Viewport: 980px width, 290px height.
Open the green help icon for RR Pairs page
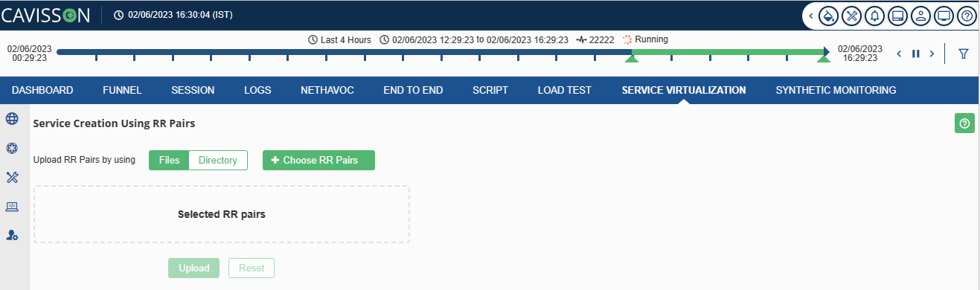click(x=964, y=123)
